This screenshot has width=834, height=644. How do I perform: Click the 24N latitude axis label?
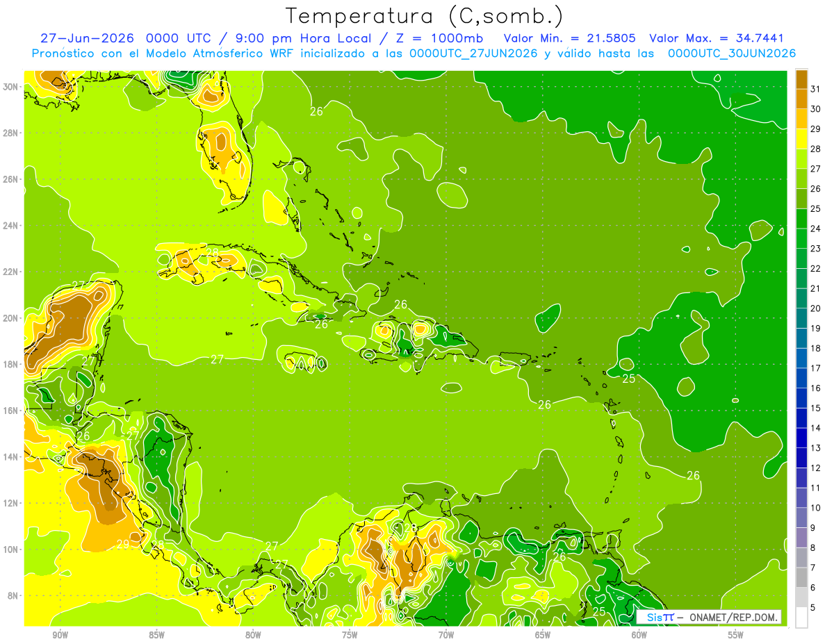coord(10,226)
